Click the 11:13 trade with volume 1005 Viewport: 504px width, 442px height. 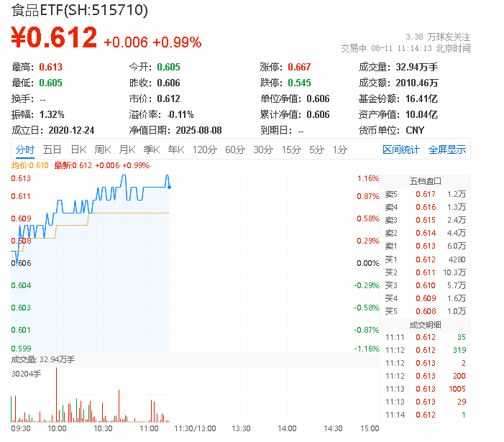[x=426, y=389]
